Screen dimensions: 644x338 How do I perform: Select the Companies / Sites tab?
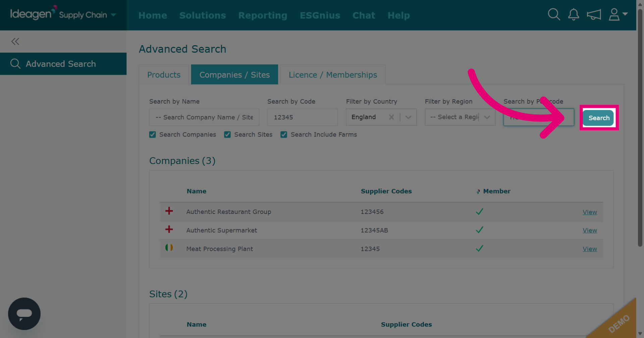click(234, 74)
